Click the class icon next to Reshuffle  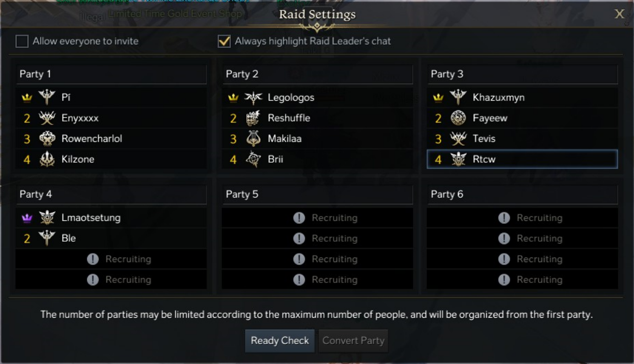click(253, 118)
